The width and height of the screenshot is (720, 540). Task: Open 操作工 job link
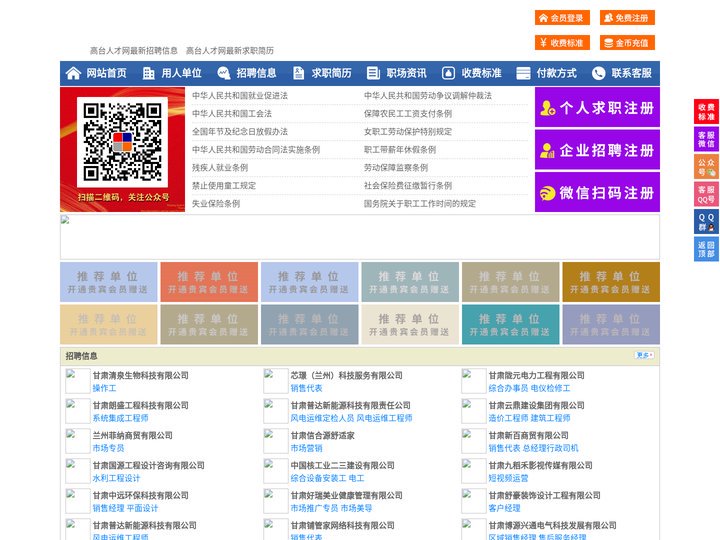(104, 388)
